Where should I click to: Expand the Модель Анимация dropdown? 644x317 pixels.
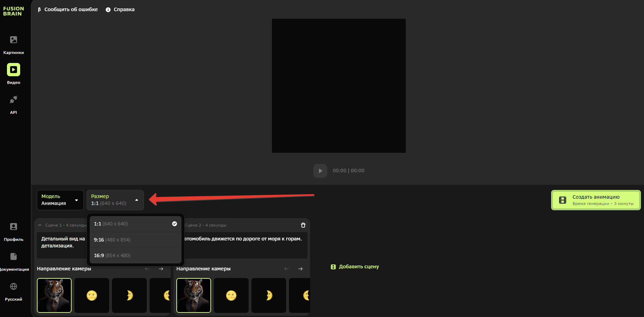pyautogui.click(x=60, y=200)
